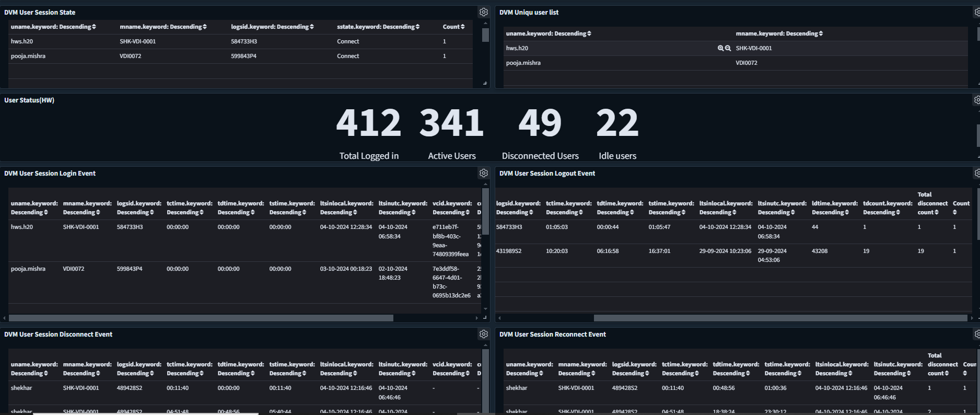
Task: Open DVM Uniqu user list panel gear
Action: 977,12
